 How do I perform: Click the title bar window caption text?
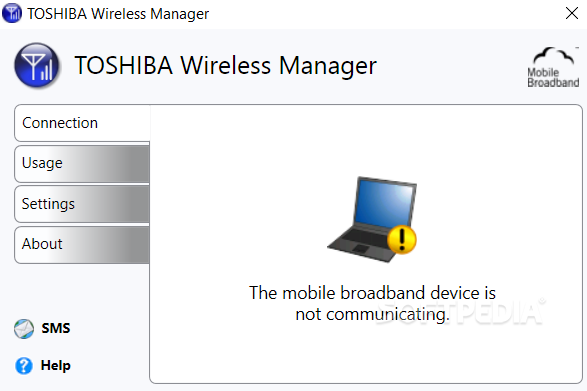click(x=118, y=14)
